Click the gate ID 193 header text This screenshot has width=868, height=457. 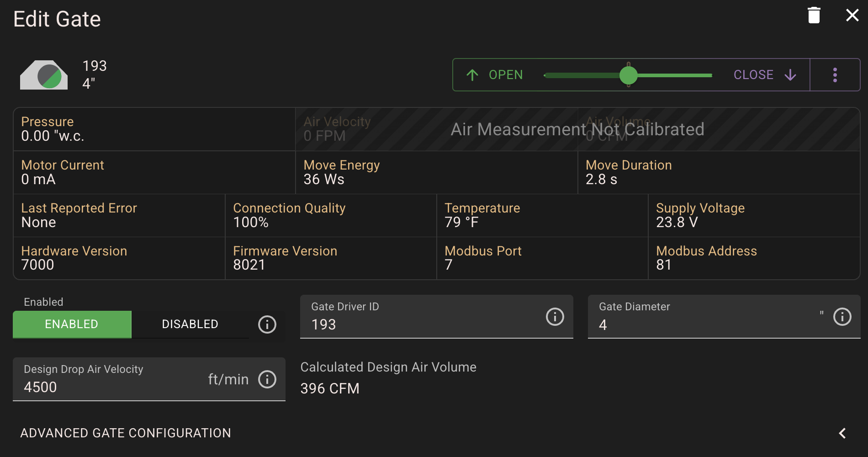pos(95,66)
